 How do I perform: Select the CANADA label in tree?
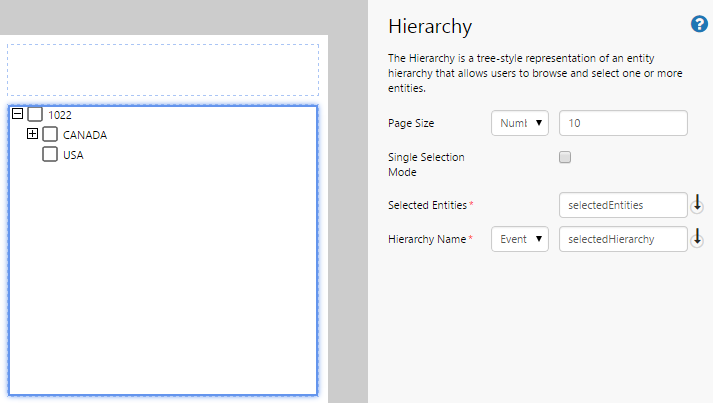point(85,135)
